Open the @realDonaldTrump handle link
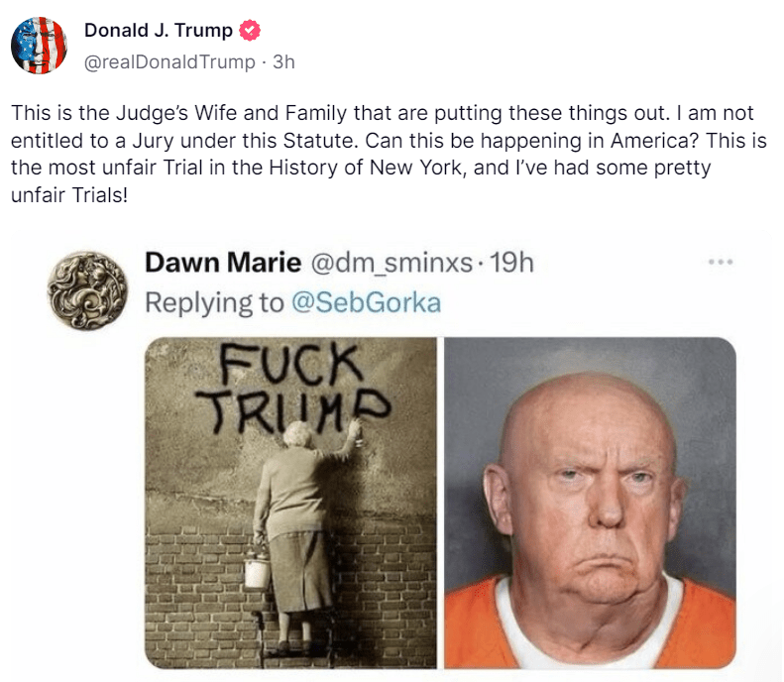 169,62
